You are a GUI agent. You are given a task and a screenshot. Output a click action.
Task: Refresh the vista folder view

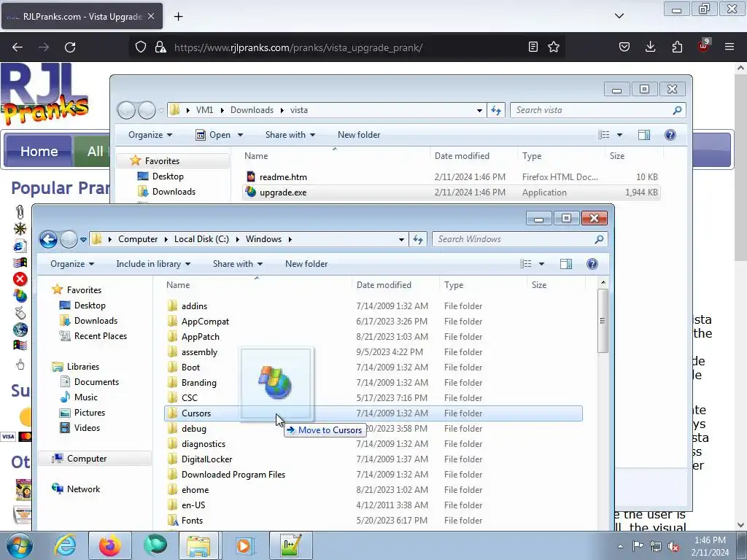pos(496,111)
